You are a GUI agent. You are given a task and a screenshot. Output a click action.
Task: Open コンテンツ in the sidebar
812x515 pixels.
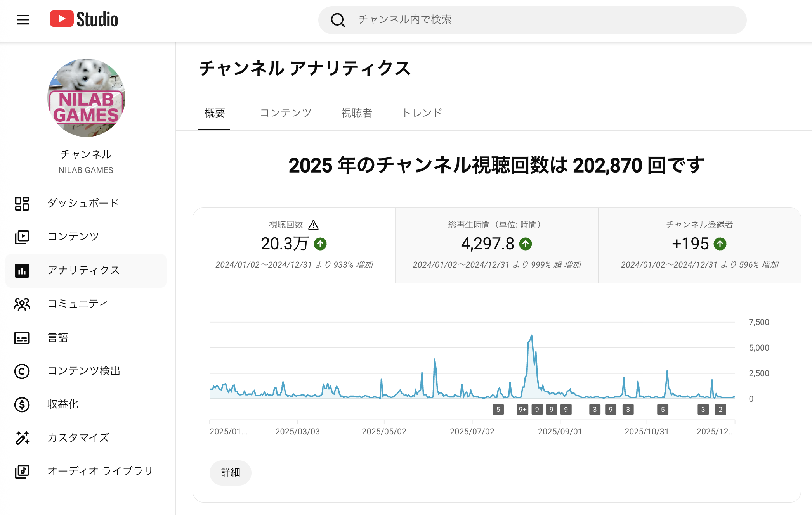(73, 237)
